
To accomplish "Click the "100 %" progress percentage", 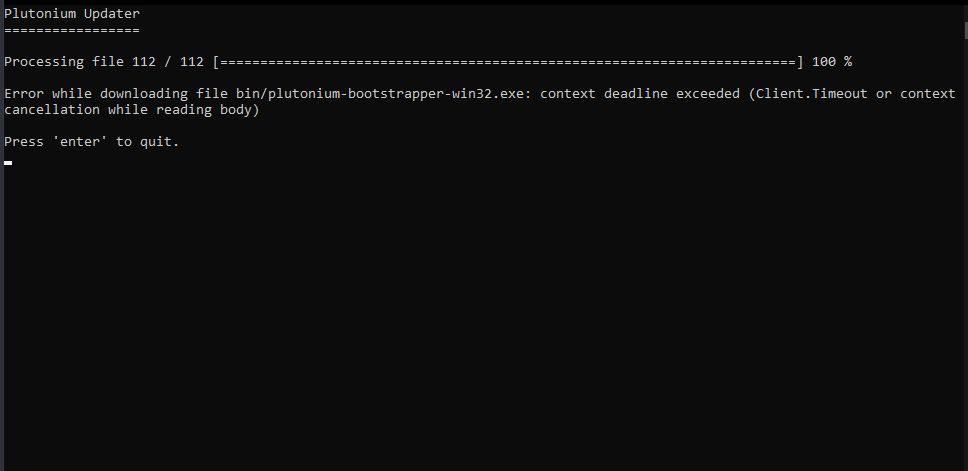I will (x=832, y=62).
